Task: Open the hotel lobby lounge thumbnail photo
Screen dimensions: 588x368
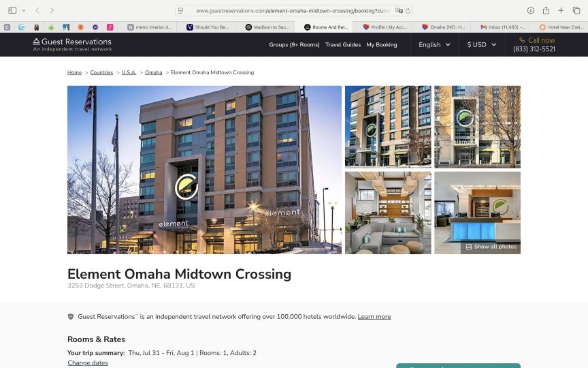Action: coord(388,213)
